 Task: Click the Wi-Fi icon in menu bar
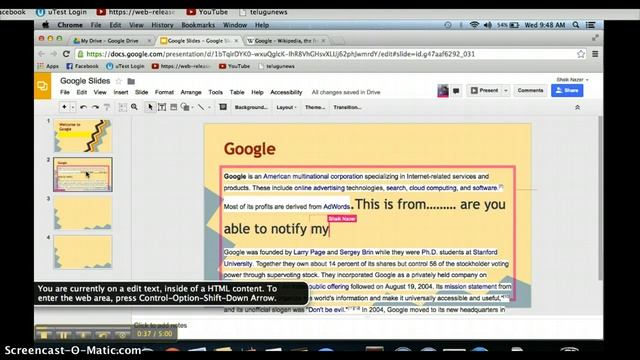pyautogui.click(x=474, y=25)
